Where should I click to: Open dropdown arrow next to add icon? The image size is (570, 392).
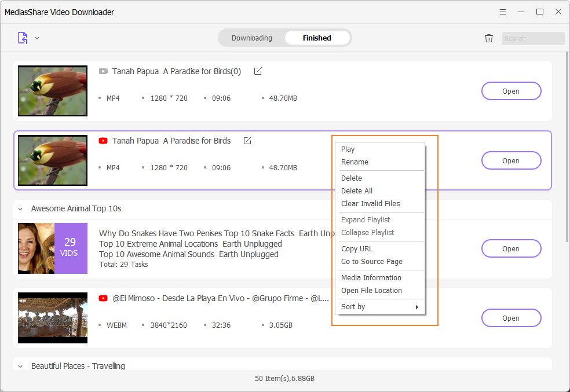pos(37,38)
